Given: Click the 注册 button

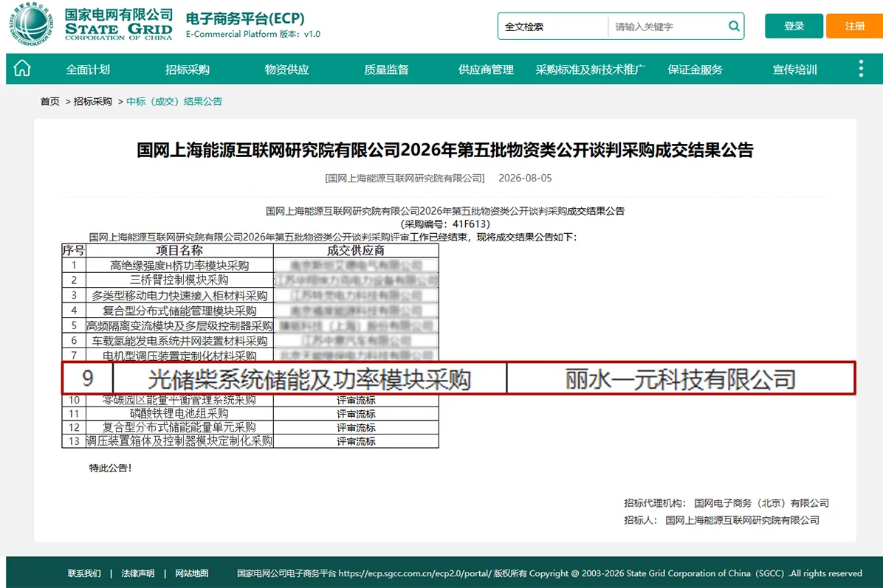Looking at the screenshot, I should [854, 26].
